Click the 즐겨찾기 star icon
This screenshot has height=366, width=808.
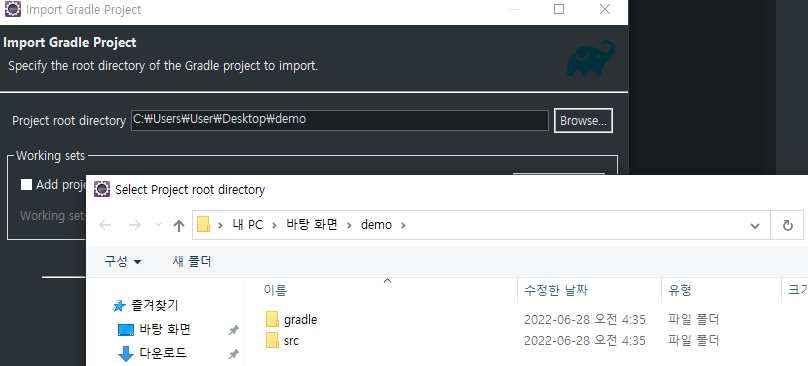pos(119,306)
